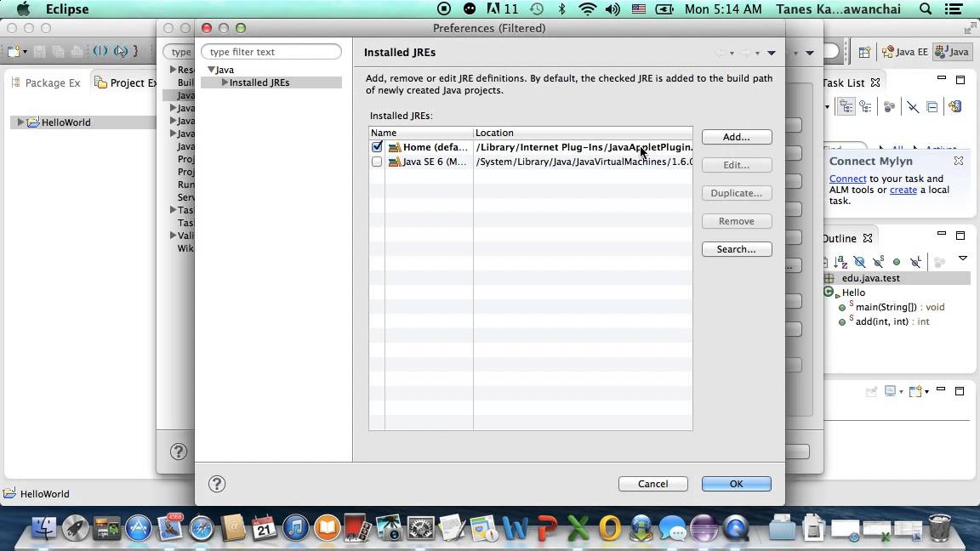The image size is (980, 551).
Task: Click the Wi-Fi status icon
Action: [587, 9]
